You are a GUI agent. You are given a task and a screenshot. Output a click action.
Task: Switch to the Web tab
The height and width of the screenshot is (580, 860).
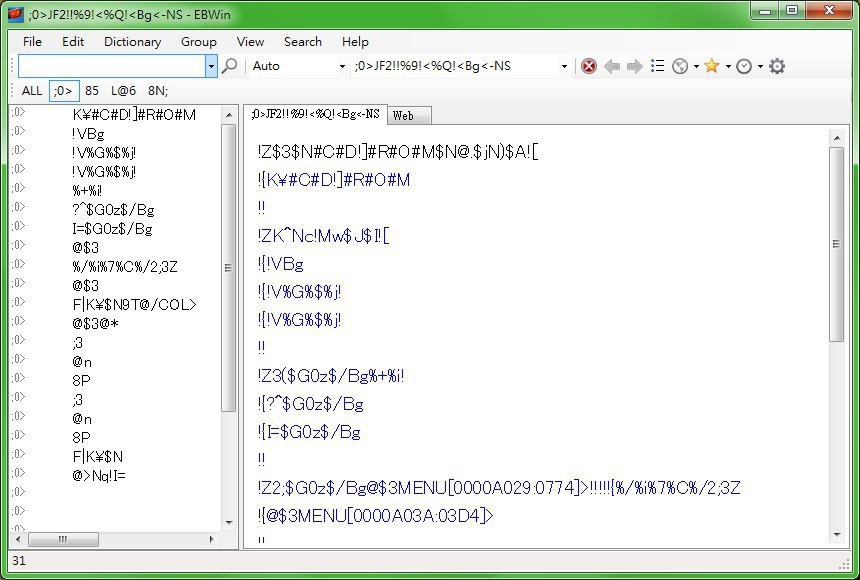point(409,115)
